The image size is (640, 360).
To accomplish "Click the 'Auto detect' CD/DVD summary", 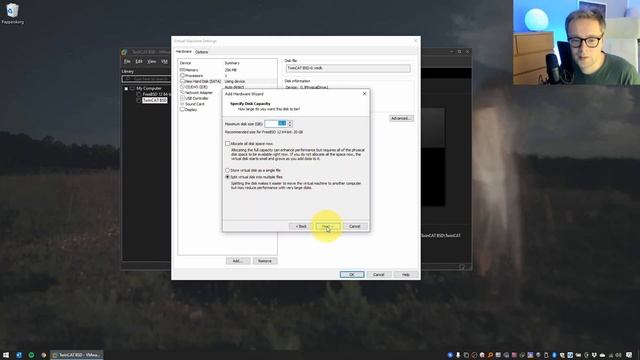I will tap(234, 87).
